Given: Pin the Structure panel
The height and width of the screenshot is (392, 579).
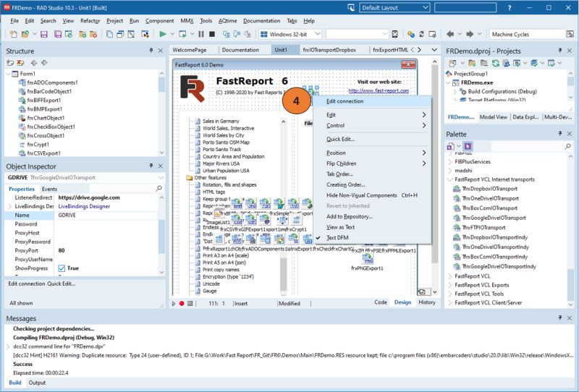Looking at the screenshot, I should (x=151, y=51).
